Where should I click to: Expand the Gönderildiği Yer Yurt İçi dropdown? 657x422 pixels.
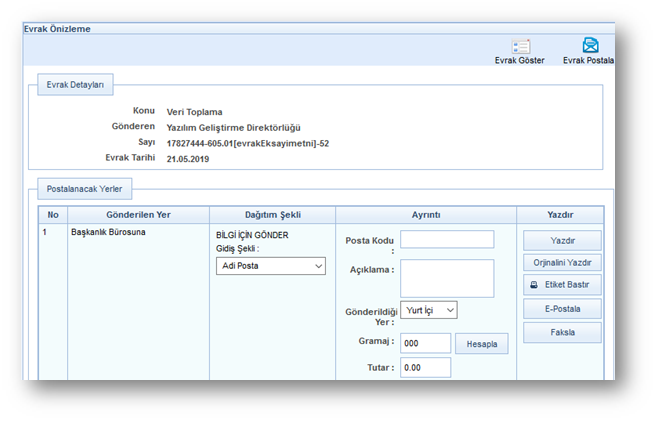pyautogui.click(x=428, y=310)
